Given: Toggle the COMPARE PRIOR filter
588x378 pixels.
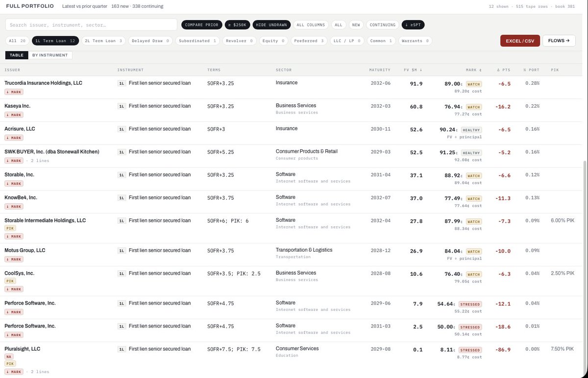Looking at the screenshot, I should (201, 24).
